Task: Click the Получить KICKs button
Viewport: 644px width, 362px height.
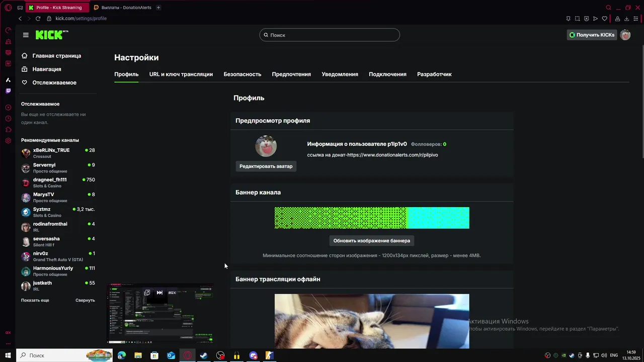Action: [x=592, y=35]
